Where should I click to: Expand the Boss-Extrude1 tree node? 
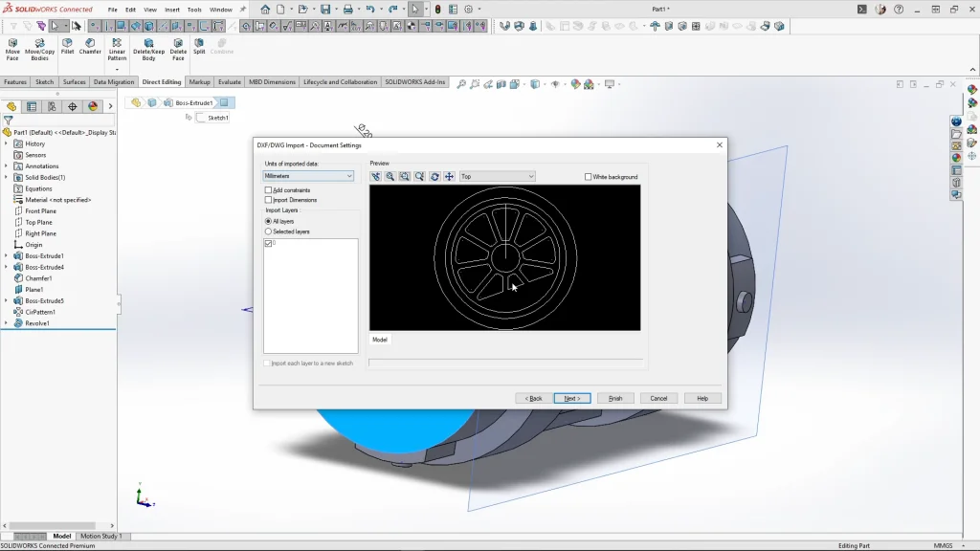click(6, 256)
